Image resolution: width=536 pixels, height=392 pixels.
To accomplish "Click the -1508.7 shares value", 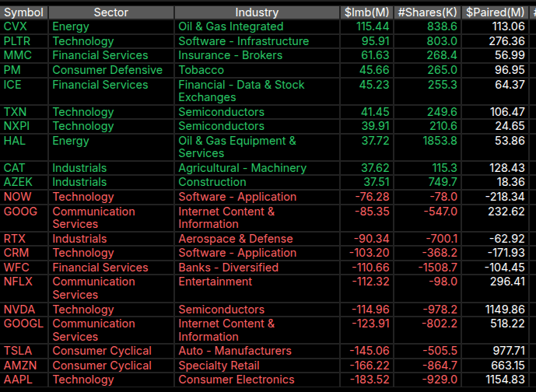I will coord(438,268).
